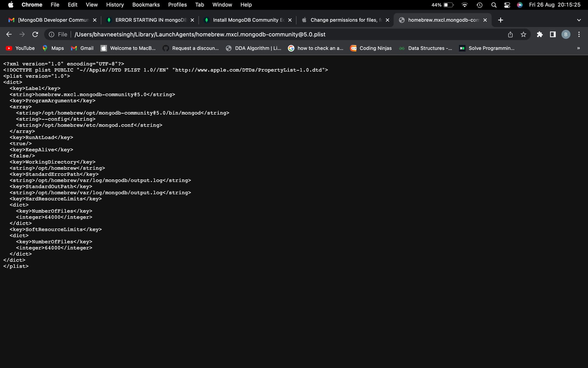Image resolution: width=588 pixels, height=368 pixels.
Task: Click the reload page icon
Action: click(x=35, y=34)
